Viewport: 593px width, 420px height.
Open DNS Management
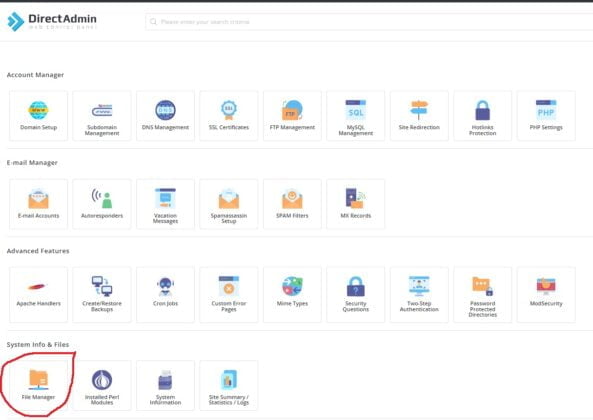point(165,116)
